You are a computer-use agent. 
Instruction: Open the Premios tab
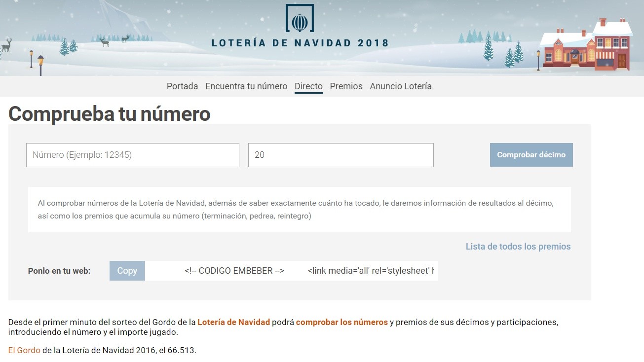pos(346,86)
